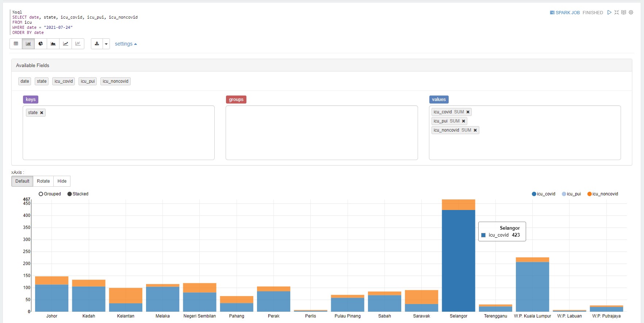Select the Stacked chart mode
This screenshot has width=644, height=323.
[70, 194]
